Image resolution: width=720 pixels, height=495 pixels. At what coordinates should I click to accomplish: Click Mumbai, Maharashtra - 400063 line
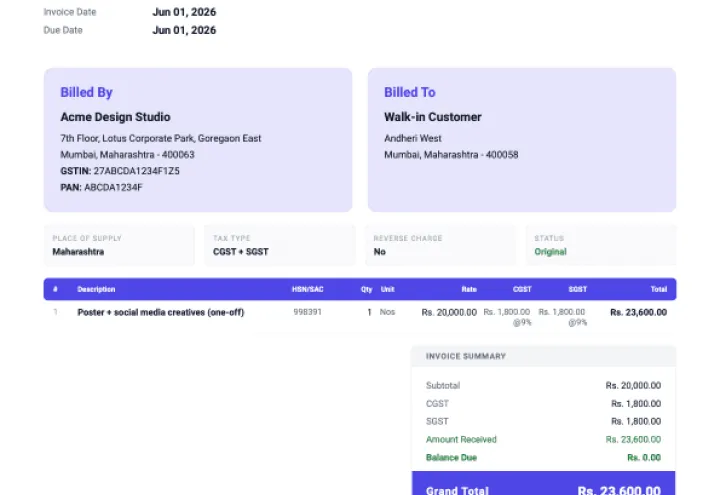(x=127, y=155)
